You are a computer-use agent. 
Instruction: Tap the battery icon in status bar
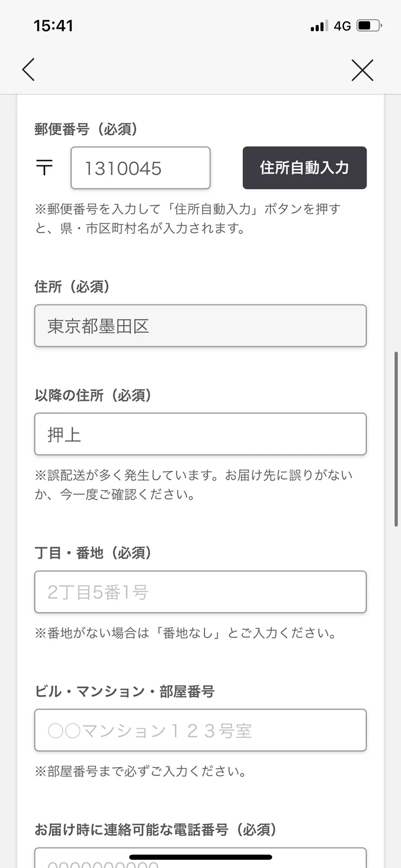(x=369, y=26)
